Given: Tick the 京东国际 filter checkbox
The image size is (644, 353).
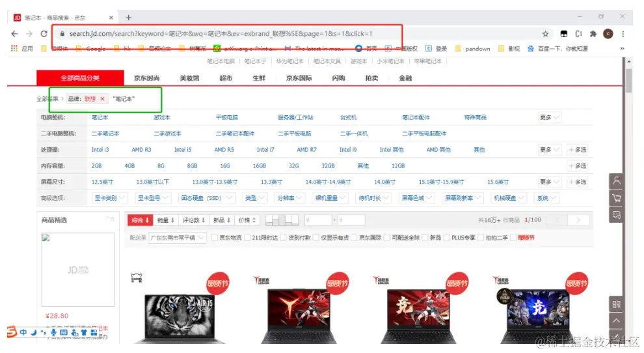Looking at the screenshot, I should point(354,238).
